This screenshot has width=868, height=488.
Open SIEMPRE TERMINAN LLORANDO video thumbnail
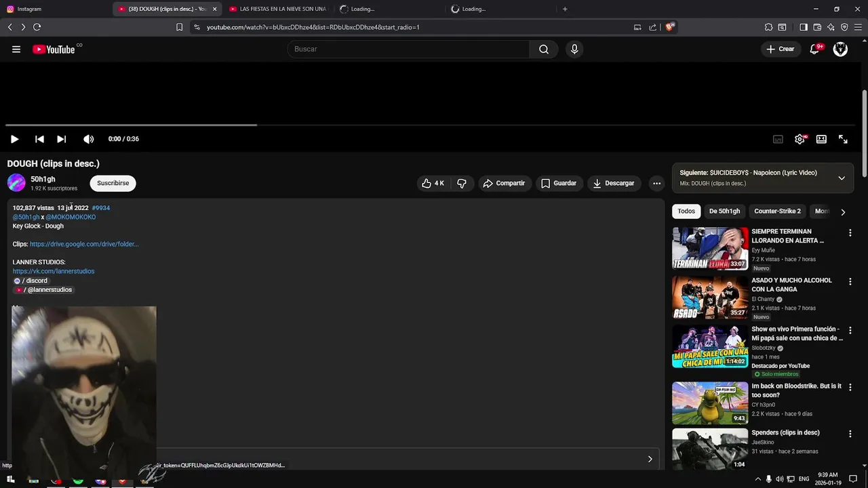click(710, 249)
